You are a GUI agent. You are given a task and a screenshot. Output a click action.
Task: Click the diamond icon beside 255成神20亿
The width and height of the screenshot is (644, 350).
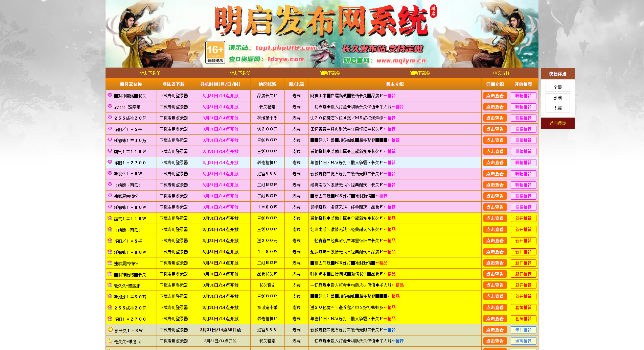coord(110,118)
